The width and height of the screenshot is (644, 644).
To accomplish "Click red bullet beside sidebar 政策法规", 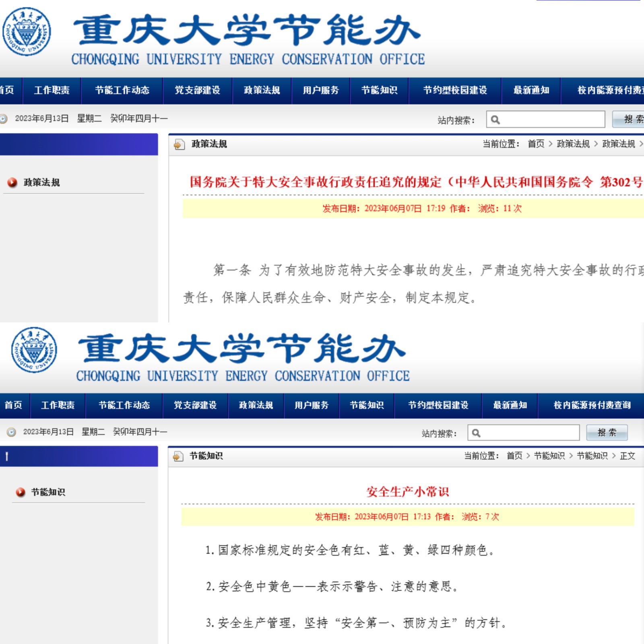I will tap(12, 182).
